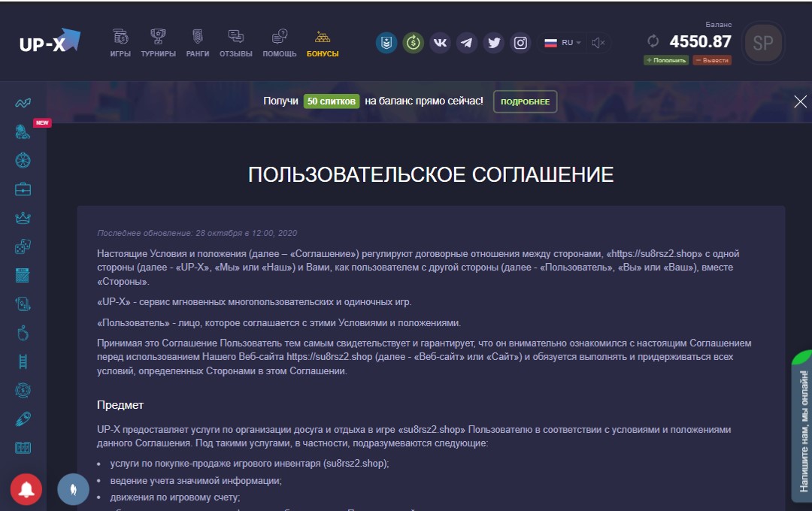Screen dimensions: 812x511
Task: Open the Instagram icon in header
Action: 520,43
